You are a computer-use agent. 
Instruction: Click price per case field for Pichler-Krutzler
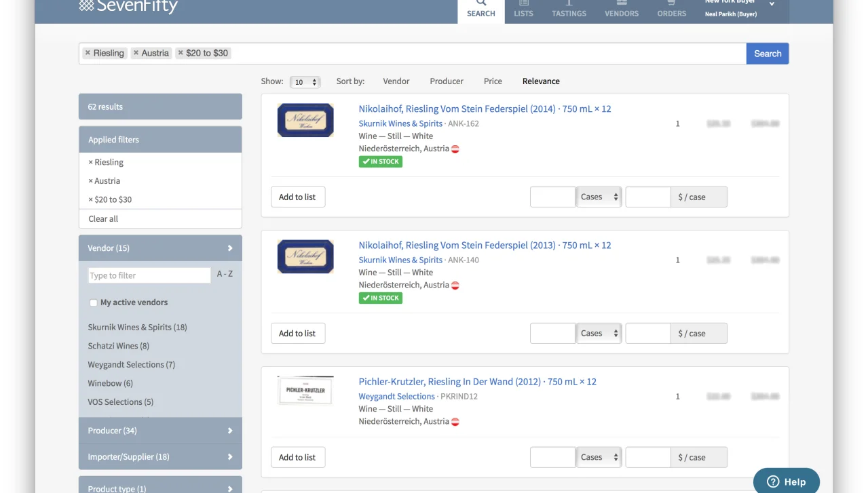point(648,458)
